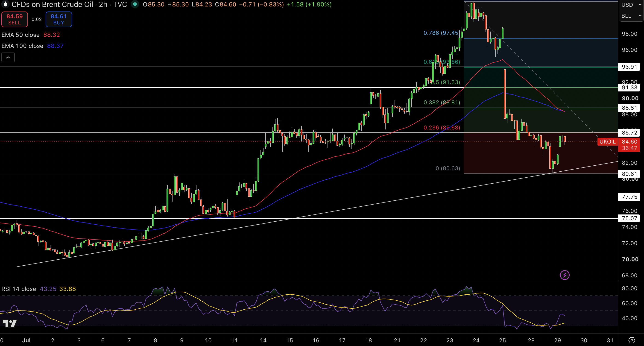Select the EMA 100 close indicator label
The height and width of the screenshot is (346, 644).
point(22,46)
